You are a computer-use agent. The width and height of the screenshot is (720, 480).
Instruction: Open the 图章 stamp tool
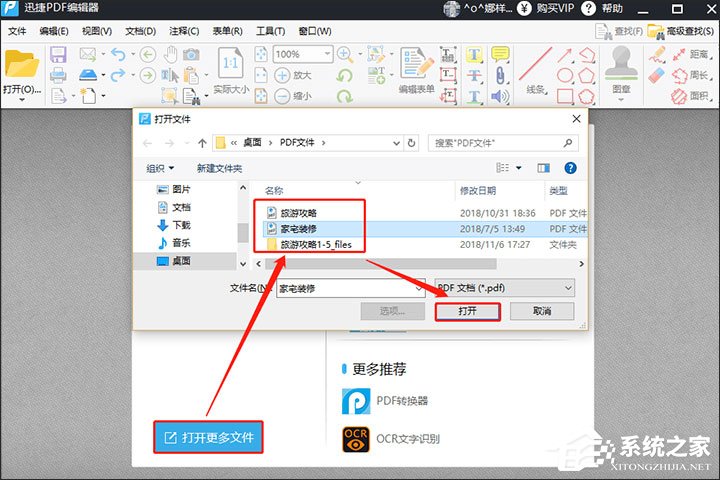621,69
